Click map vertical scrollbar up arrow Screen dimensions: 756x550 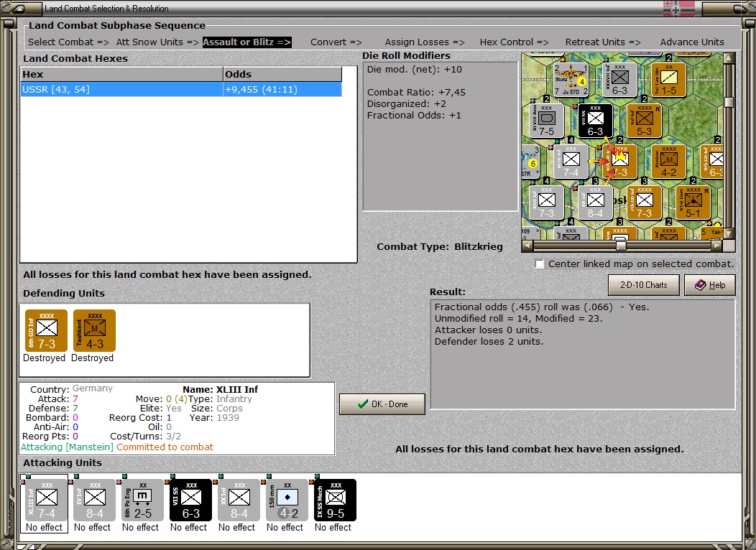pos(728,57)
